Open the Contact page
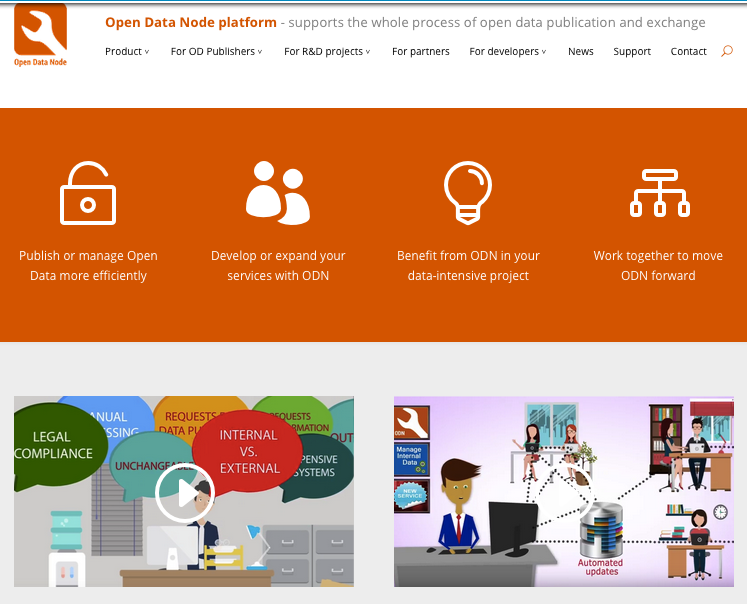The height and width of the screenshot is (604, 747). [x=688, y=51]
